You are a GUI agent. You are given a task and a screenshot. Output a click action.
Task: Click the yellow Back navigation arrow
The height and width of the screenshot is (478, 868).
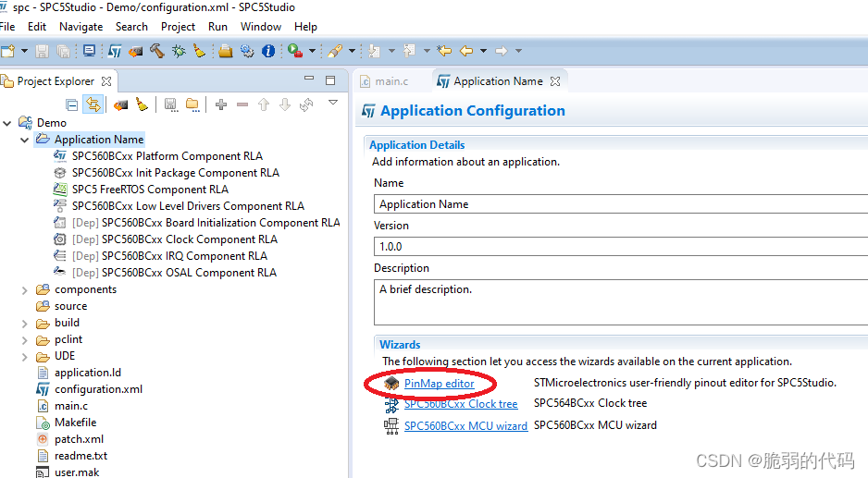coord(466,51)
